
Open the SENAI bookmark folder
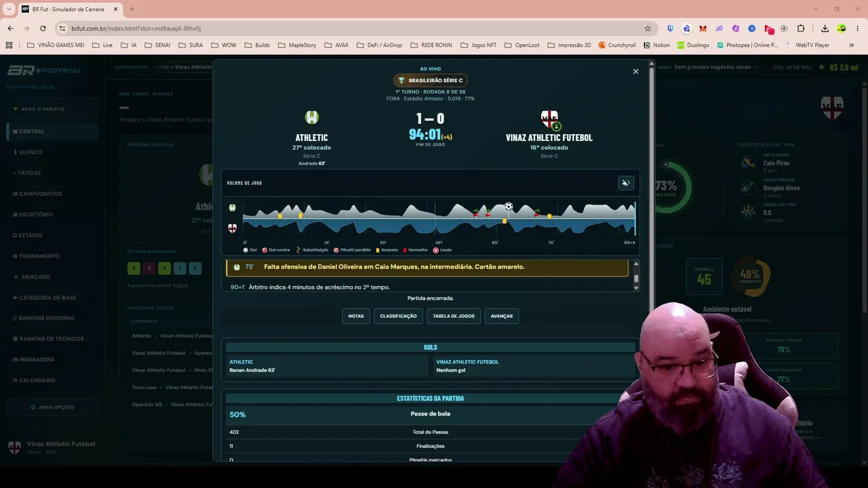click(x=157, y=45)
